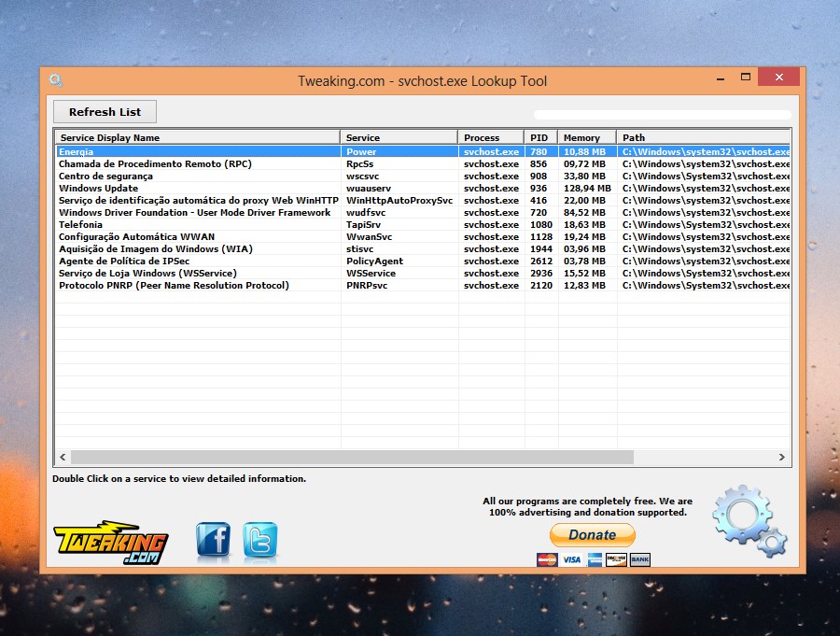Maximize the svchost.exe Lookup Tool window
The image size is (840, 636).
pos(745,78)
